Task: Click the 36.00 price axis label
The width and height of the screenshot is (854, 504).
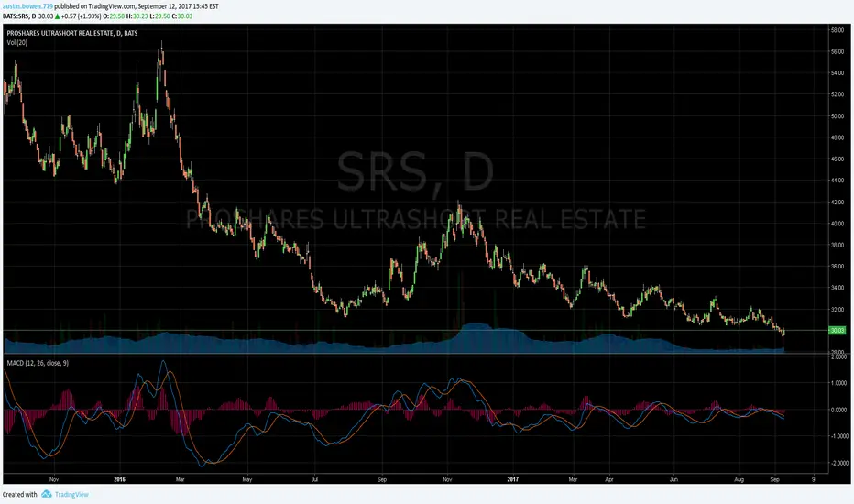Action: [x=838, y=267]
